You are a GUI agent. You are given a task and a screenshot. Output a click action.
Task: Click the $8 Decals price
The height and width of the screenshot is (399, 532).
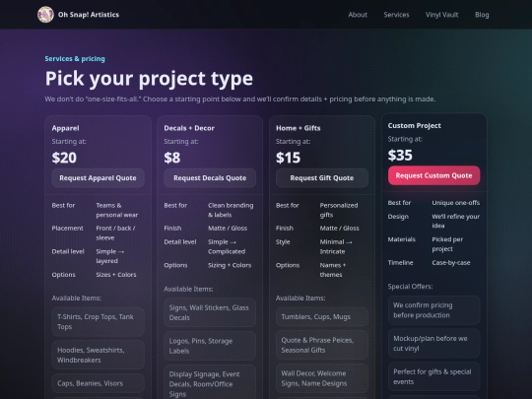pyautogui.click(x=172, y=158)
